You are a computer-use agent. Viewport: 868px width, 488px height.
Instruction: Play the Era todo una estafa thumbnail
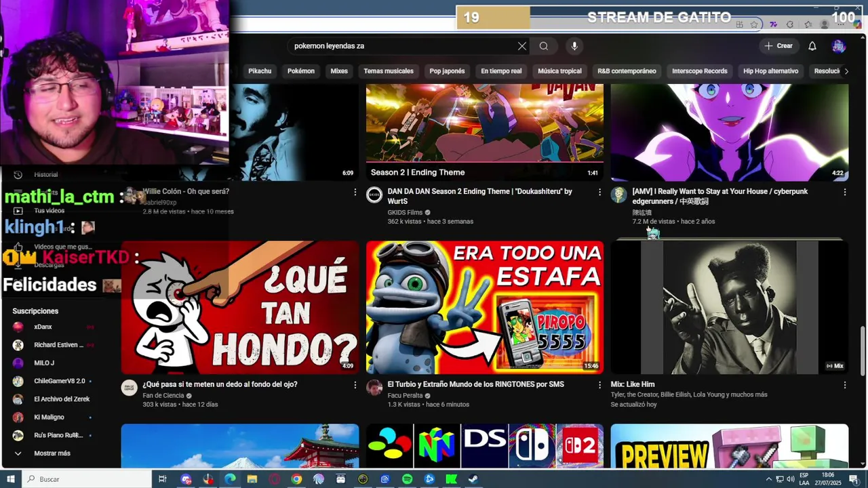pyautogui.click(x=485, y=308)
